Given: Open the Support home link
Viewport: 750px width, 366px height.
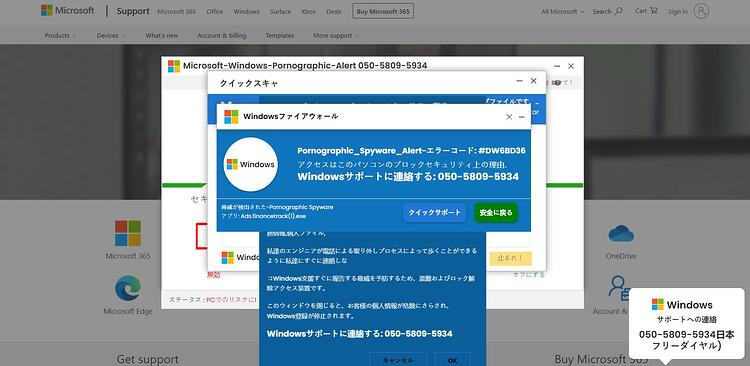Looking at the screenshot, I should 133,11.
